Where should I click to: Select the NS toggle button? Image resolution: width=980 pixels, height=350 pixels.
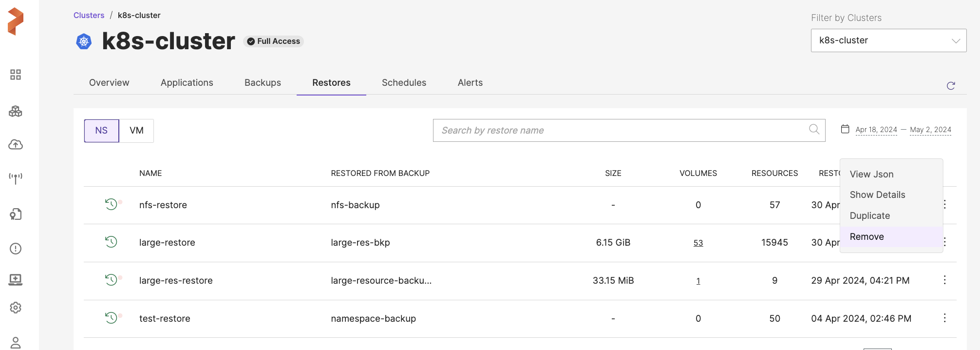pos(101,131)
